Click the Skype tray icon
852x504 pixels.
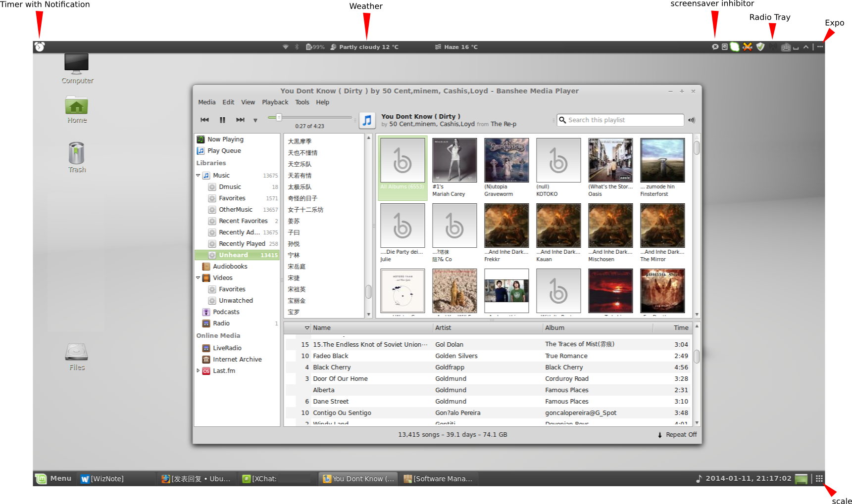[x=735, y=46]
